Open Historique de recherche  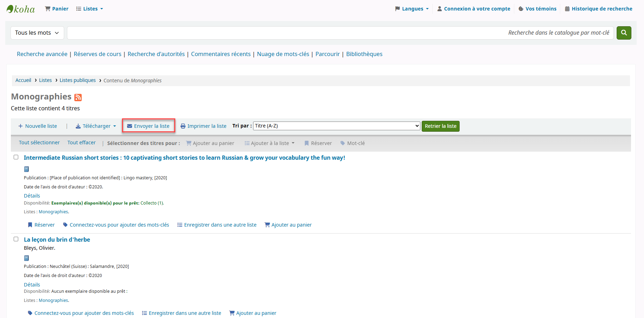tap(598, 9)
